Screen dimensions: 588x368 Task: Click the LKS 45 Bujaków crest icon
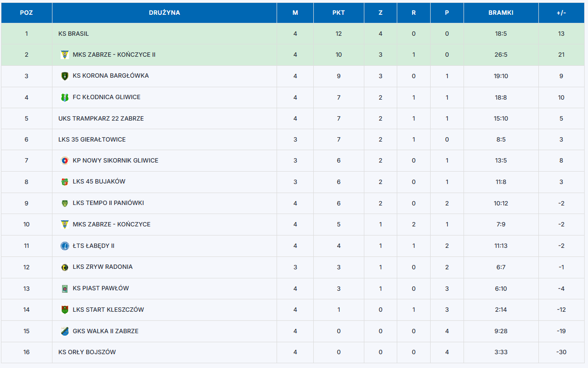(64, 182)
